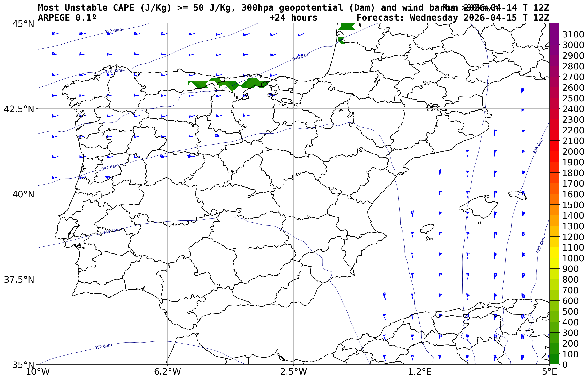Click the 952 dam contour label near bottom

tap(103, 346)
